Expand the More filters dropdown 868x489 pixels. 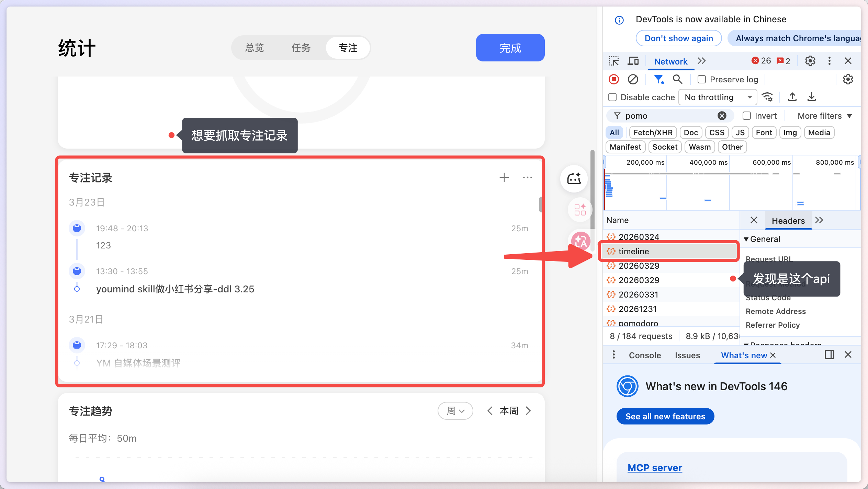[824, 116]
